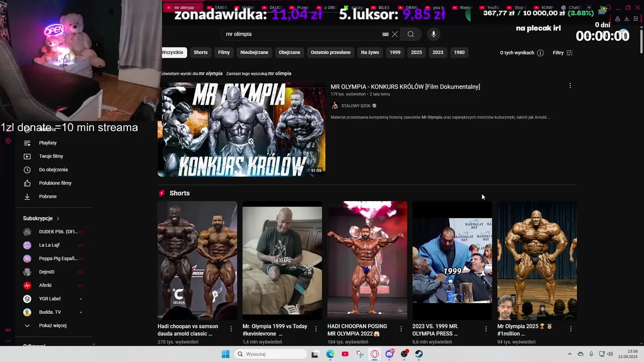The height and width of the screenshot is (362, 644).
Task: Select the Shorts filter chip
Action: coord(201,52)
